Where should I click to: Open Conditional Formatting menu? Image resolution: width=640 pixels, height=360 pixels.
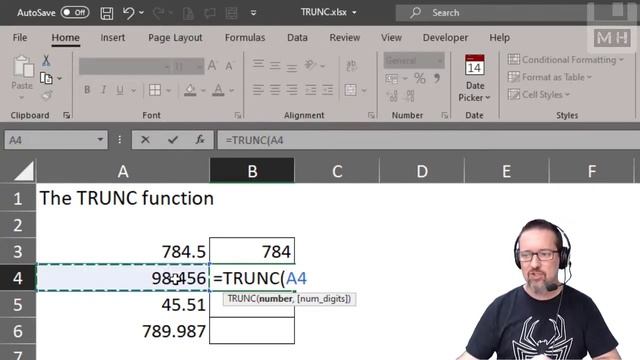point(566,60)
